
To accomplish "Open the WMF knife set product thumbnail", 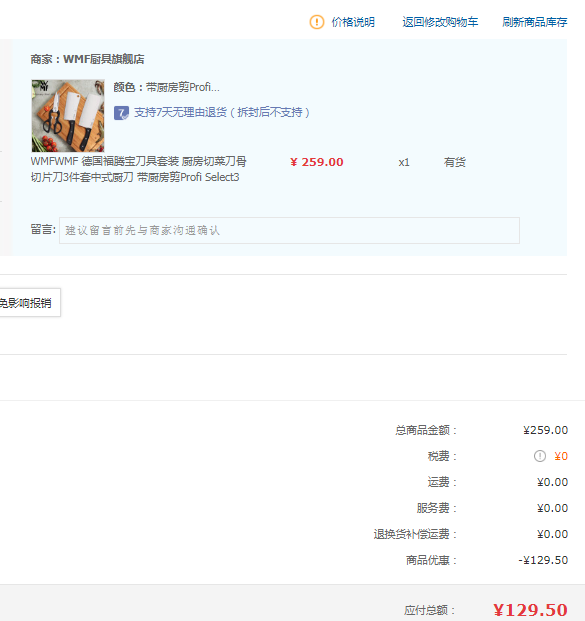I will (x=68, y=116).
